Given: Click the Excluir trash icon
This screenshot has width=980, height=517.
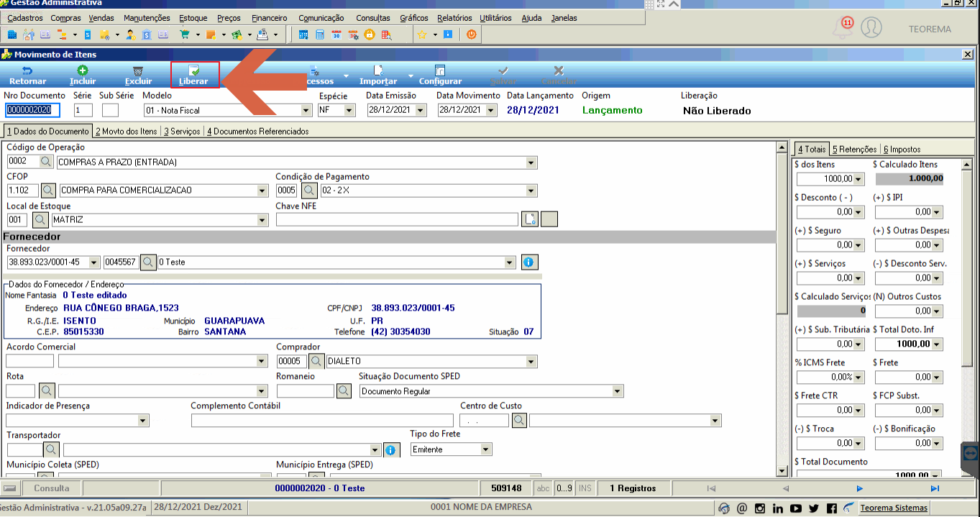Looking at the screenshot, I should tap(138, 70).
